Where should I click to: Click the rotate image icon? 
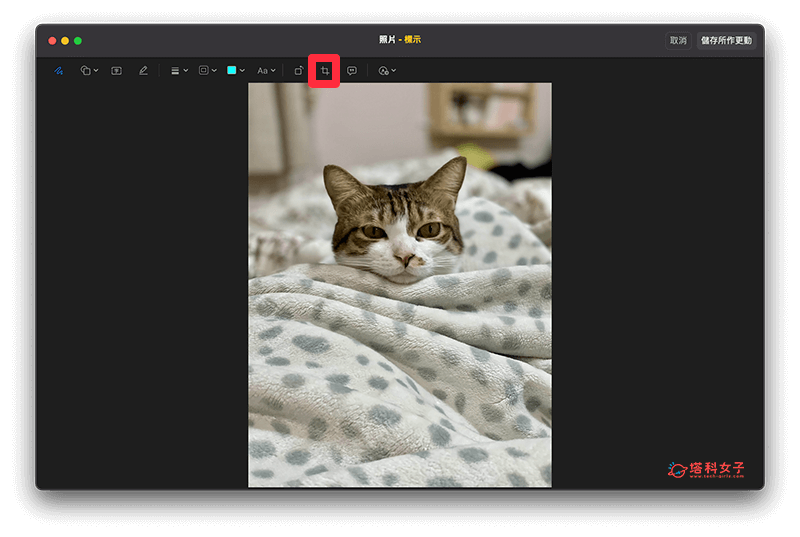click(x=299, y=70)
